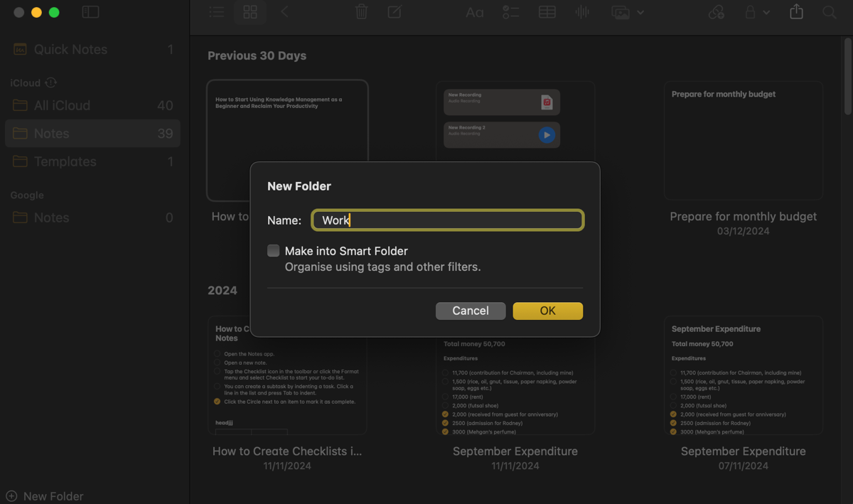Share the note
The image size is (853, 504).
coord(797,11)
